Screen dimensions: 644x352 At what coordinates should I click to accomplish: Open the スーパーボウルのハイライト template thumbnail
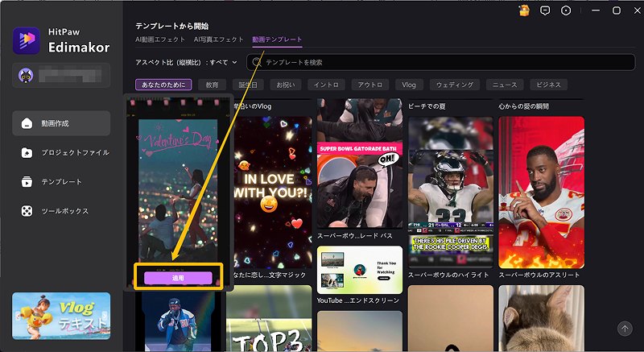point(451,193)
